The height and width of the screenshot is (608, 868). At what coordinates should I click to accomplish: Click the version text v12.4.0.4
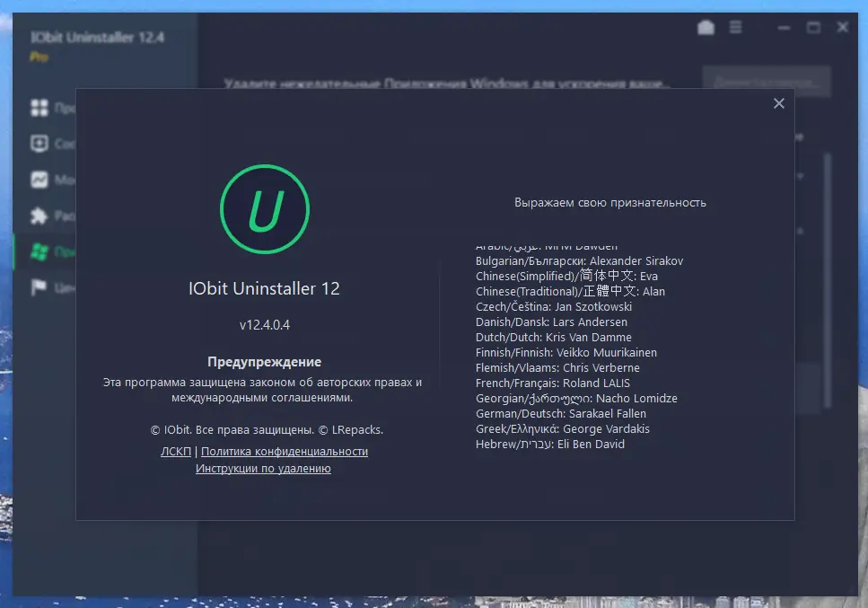click(x=265, y=325)
